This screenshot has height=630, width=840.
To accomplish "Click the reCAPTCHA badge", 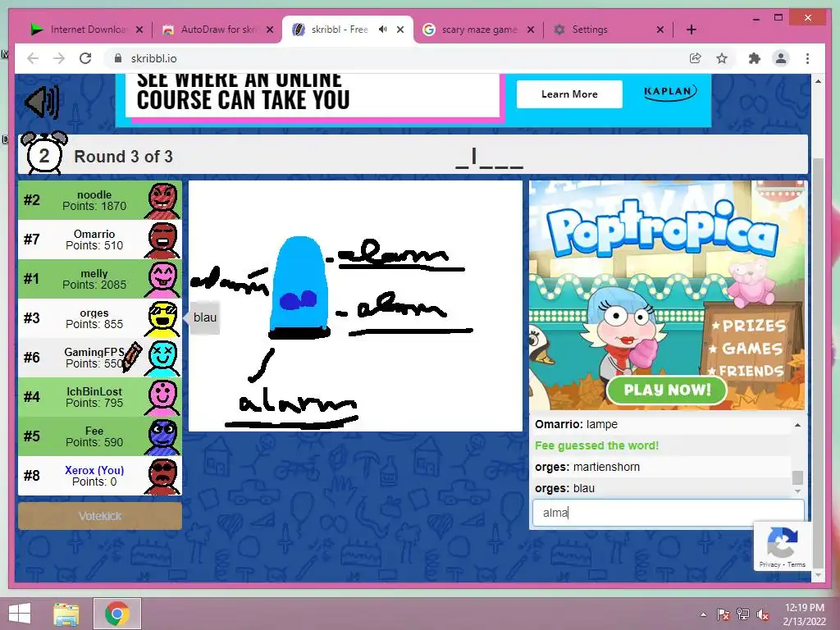I will click(x=781, y=546).
